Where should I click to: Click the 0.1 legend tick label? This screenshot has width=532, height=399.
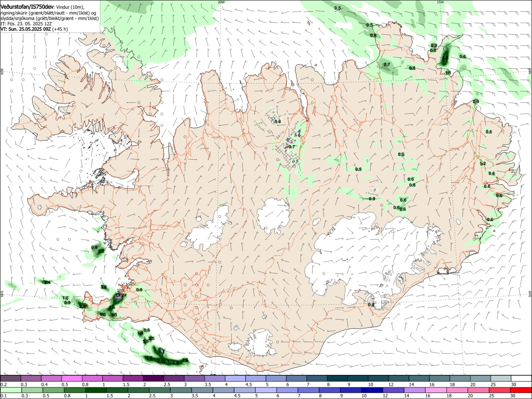tap(3, 396)
